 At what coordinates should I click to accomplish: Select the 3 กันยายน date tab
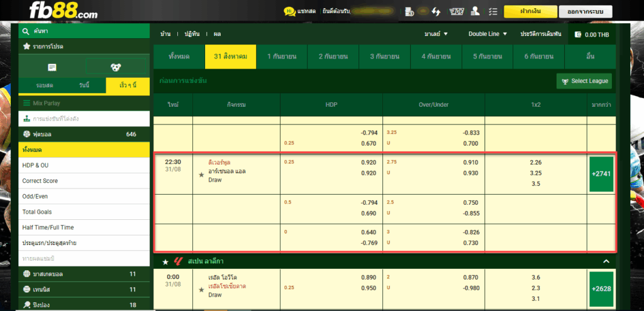[384, 57]
